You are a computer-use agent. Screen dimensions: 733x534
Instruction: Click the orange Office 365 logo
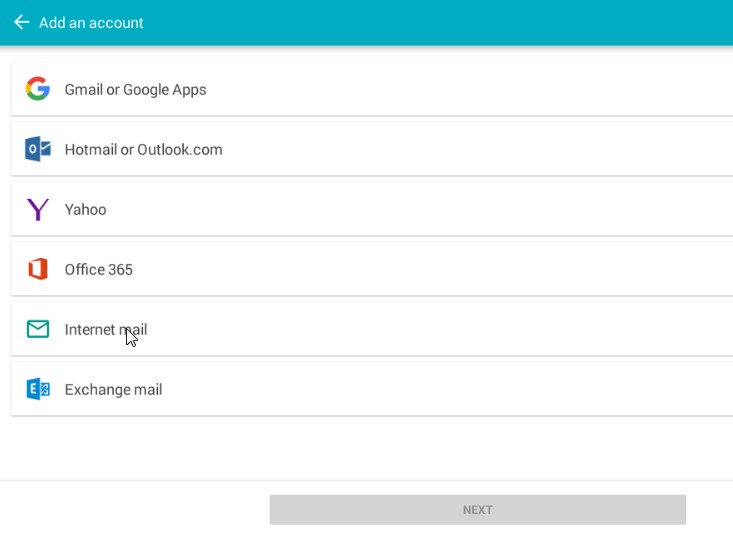38,269
